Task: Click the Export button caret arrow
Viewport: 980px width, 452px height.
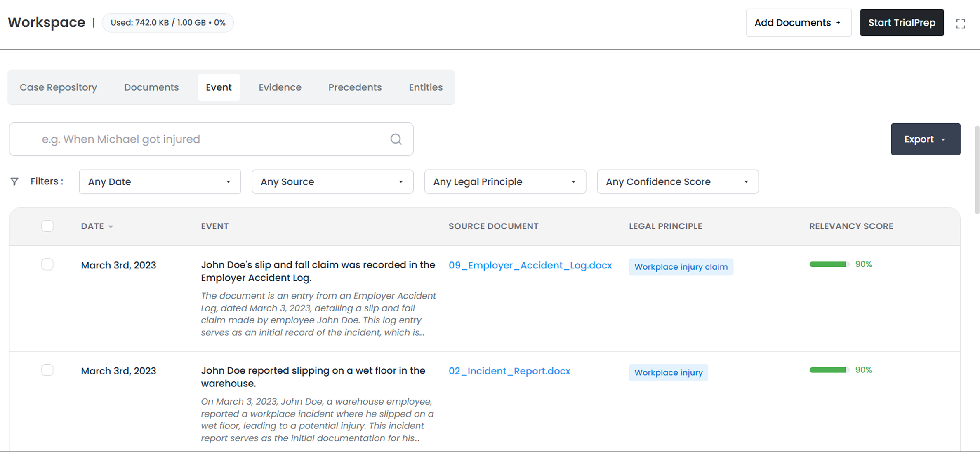Action: point(943,140)
